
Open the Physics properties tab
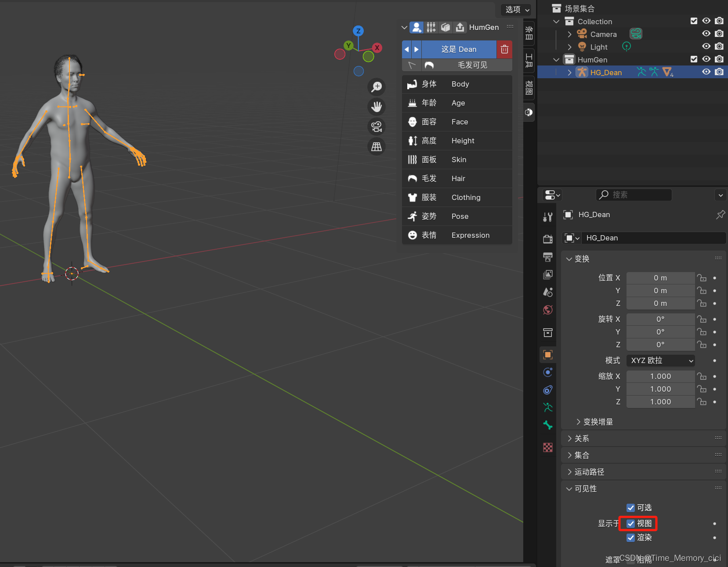[548, 372]
